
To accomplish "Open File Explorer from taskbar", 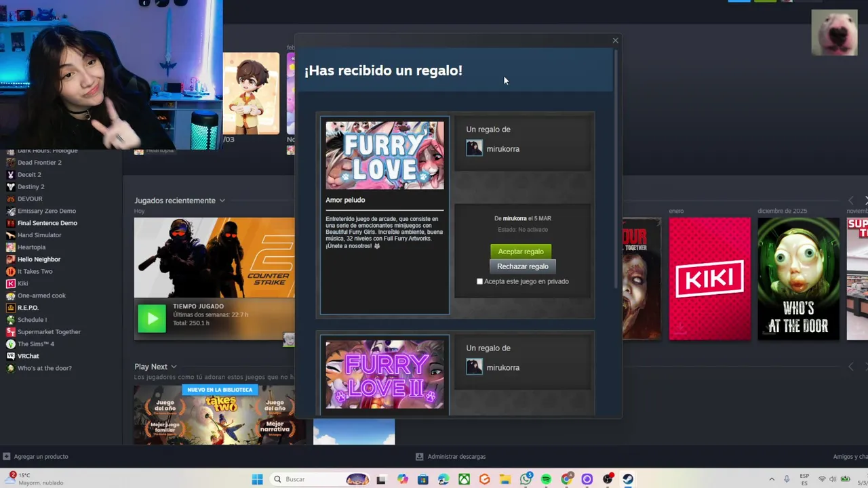I will pyautogui.click(x=505, y=479).
